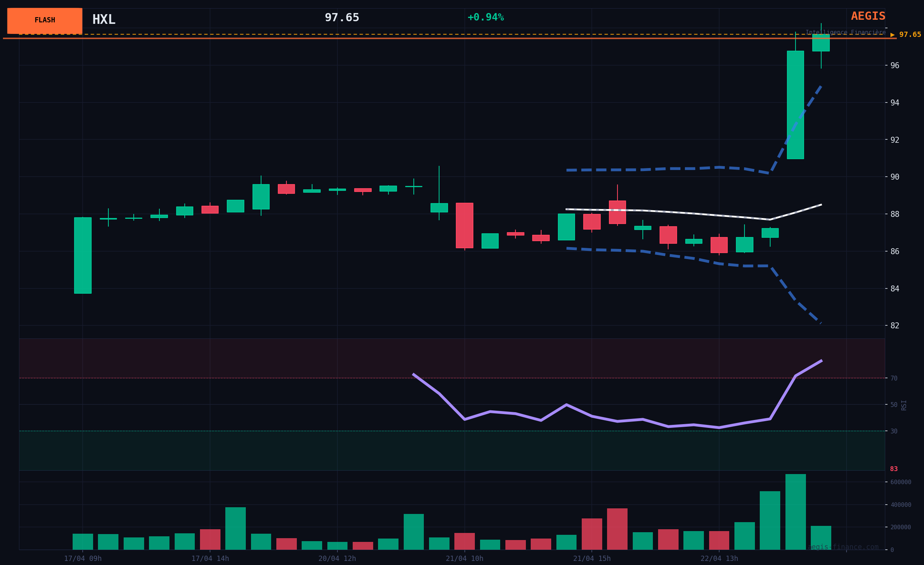The width and height of the screenshot is (924, 565).
Task: Click the first large green candle
Action: [x=83, y=255]
